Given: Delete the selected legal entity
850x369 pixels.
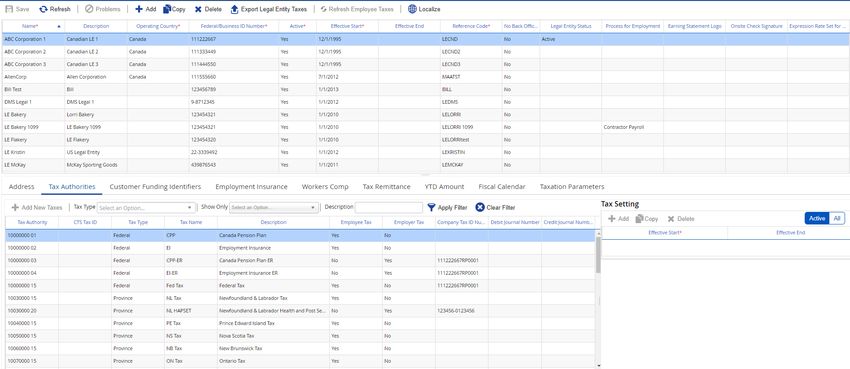Looking at the screenshot, I should (x=208, y=9).
